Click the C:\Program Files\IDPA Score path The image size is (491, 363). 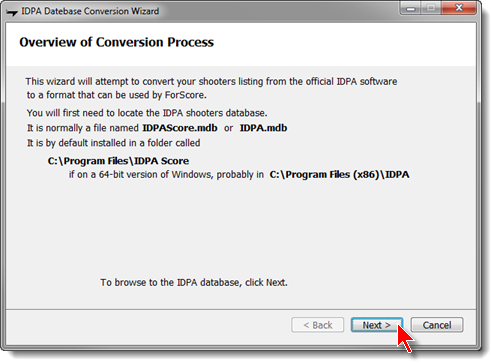118,161
